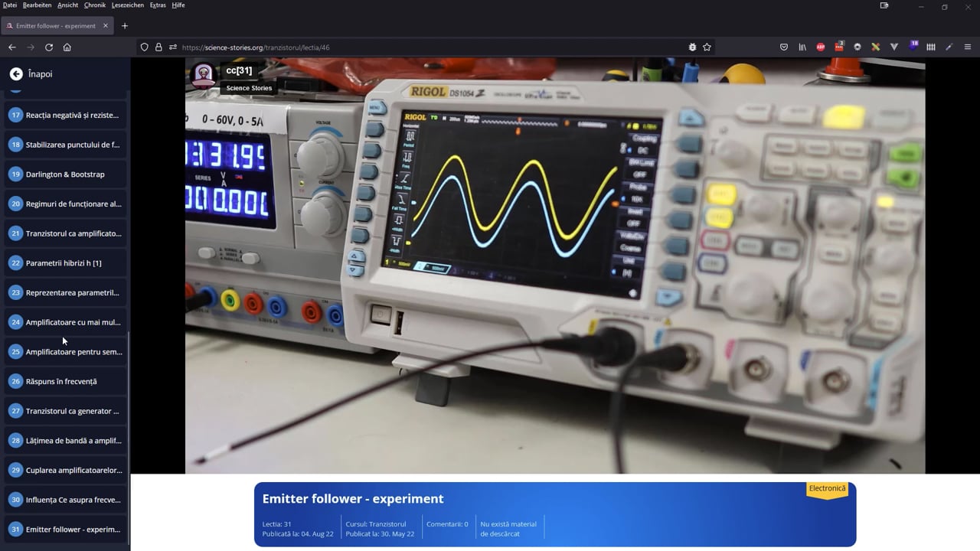Viewport: 980px width, 551px height.
Task: Click the Science Stories channel label
Action: [x=249, y=88]
